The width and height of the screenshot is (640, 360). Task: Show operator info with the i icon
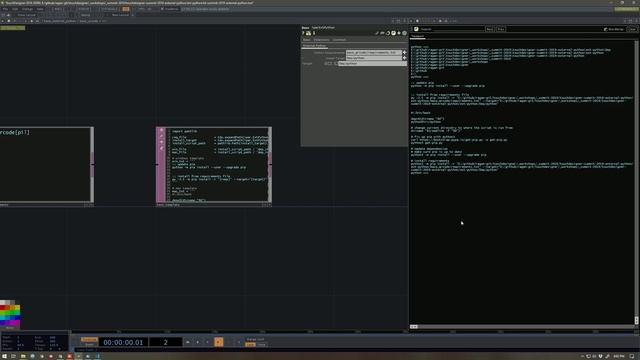coord(314,33)
